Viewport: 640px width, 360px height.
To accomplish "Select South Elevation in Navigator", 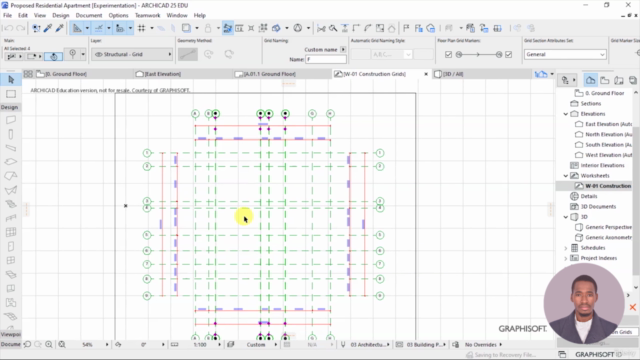I will coord(608,144).
